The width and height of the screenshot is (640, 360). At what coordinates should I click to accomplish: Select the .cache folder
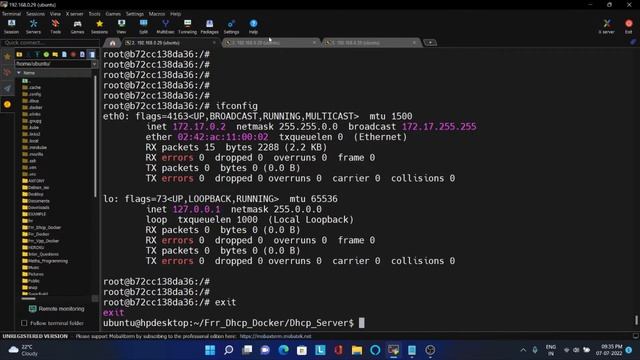point(31,87)
